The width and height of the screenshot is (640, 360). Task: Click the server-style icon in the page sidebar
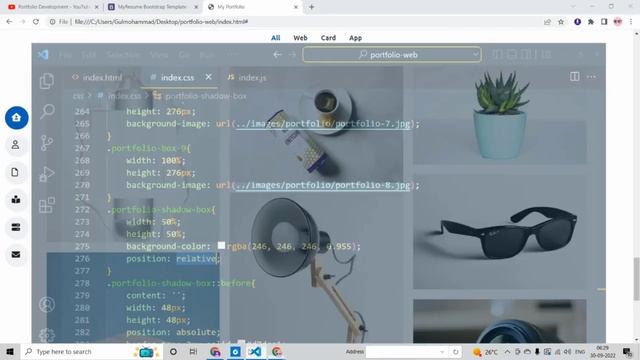coord(16,227)
